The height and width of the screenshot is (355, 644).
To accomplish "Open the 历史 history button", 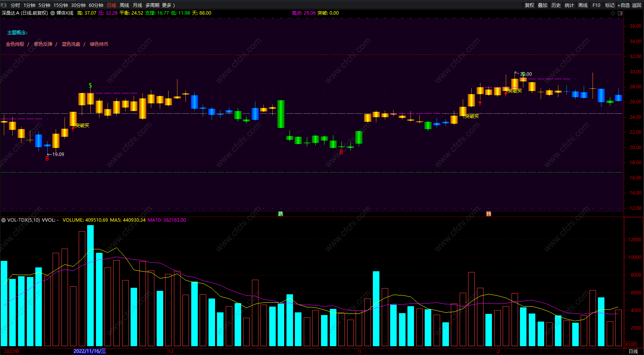I will click(556, 5).
